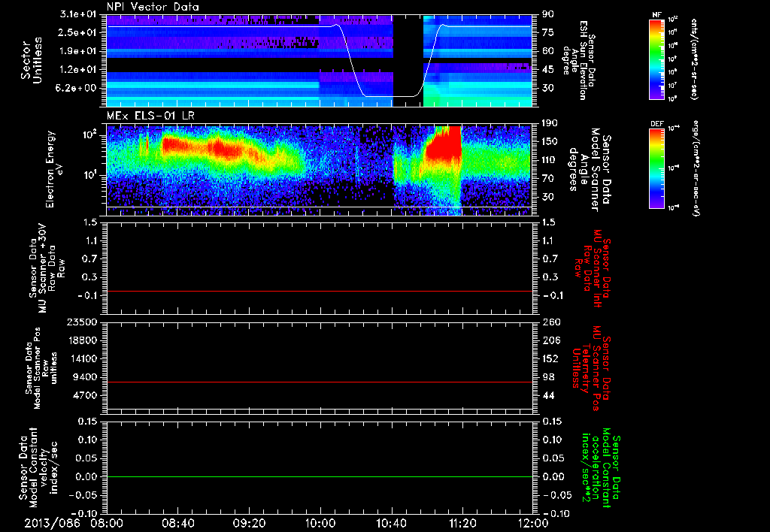Click the 190 scanner angle tick

[x=550, y=123]
